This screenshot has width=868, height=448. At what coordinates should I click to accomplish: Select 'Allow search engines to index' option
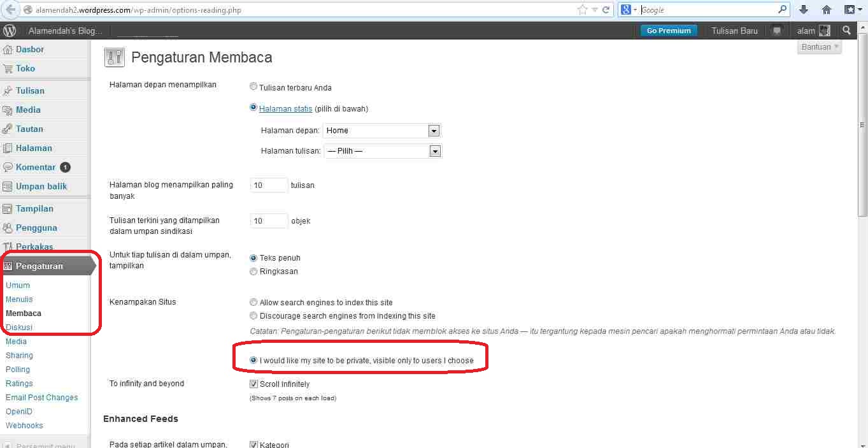253,303
